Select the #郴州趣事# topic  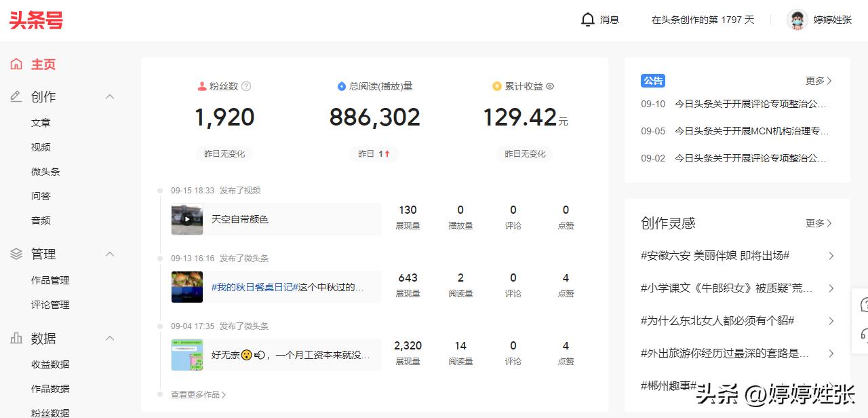(669, 385)
